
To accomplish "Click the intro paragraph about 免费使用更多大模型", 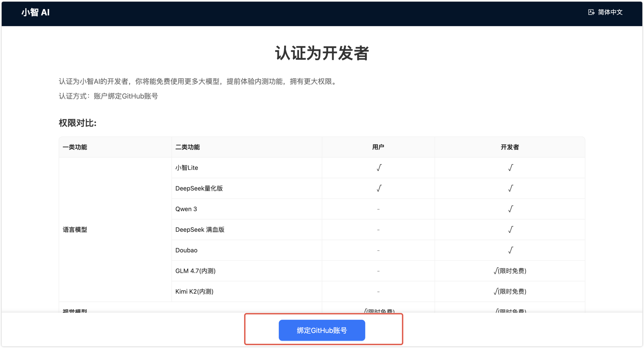I will pos(199,81).
